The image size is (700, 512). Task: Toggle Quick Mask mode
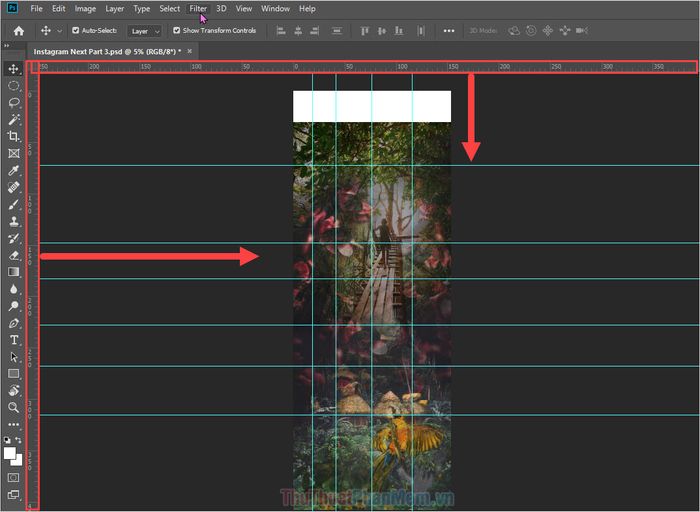point(13,477)
